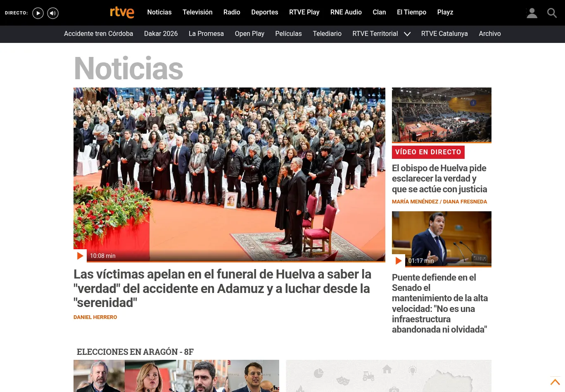Click the Aragón election candidates image
The width and height of the screenshot is (565, 392).
[176, 375]
